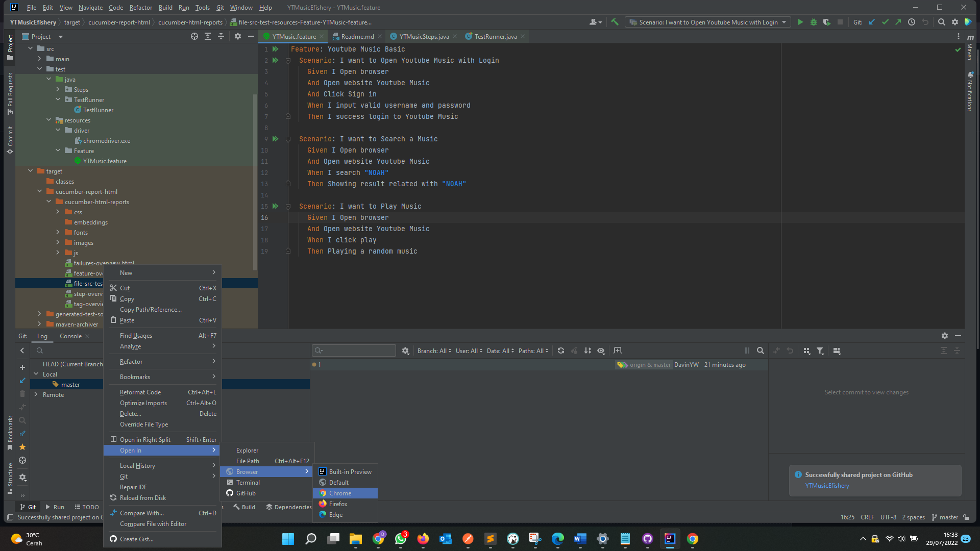This screenshot has width=980, height=551.
Task: Refresh the Git log
Action: [561, 350]
